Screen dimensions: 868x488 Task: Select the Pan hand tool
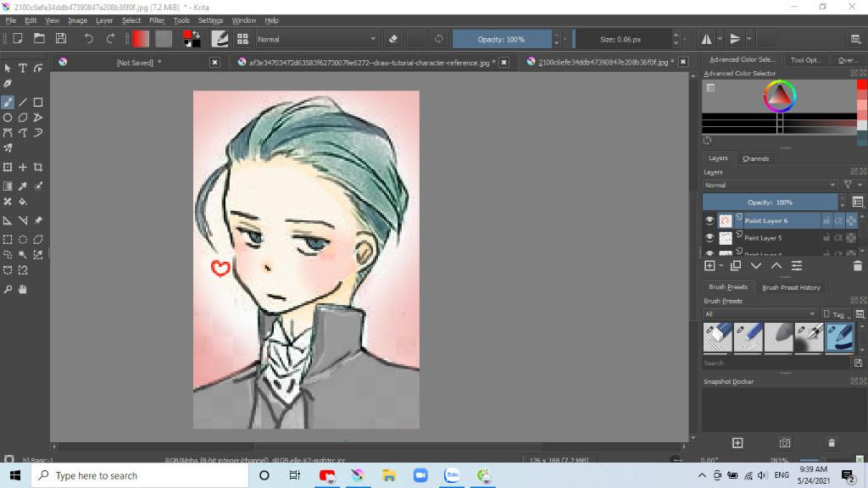click(x=23, y=290)
